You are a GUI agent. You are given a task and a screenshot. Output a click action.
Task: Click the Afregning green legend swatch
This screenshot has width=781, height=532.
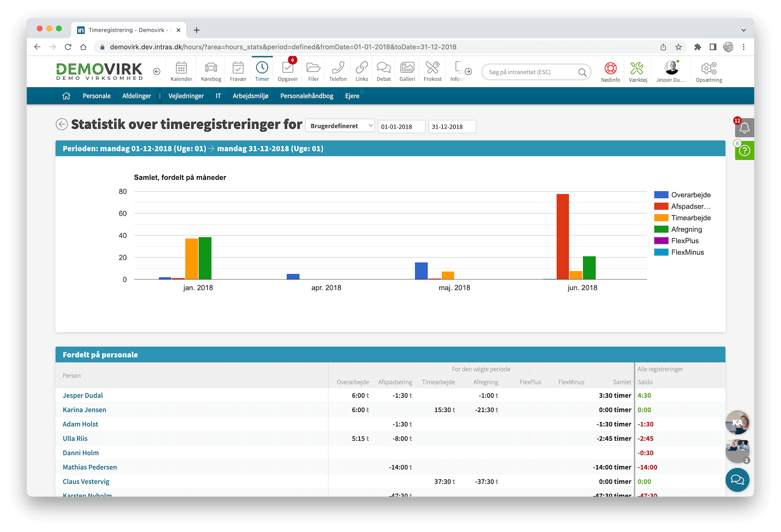pyautogui.click(x=661, y=229)
